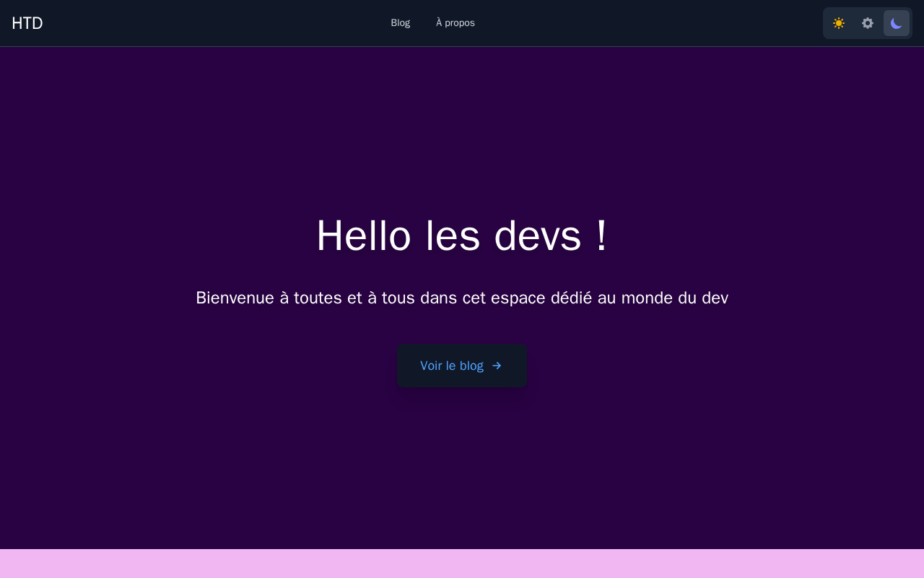
Task: Switch to light theme with sun icon
Action: click(839, 23)
